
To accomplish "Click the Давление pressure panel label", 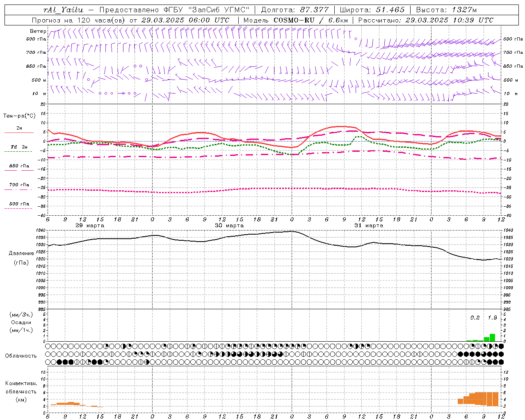I will click(x=21, y=253).
